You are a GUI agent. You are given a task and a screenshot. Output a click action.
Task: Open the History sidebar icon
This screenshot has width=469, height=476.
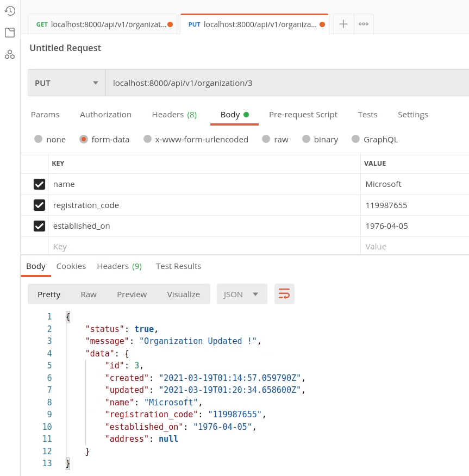tap(10, 11)
